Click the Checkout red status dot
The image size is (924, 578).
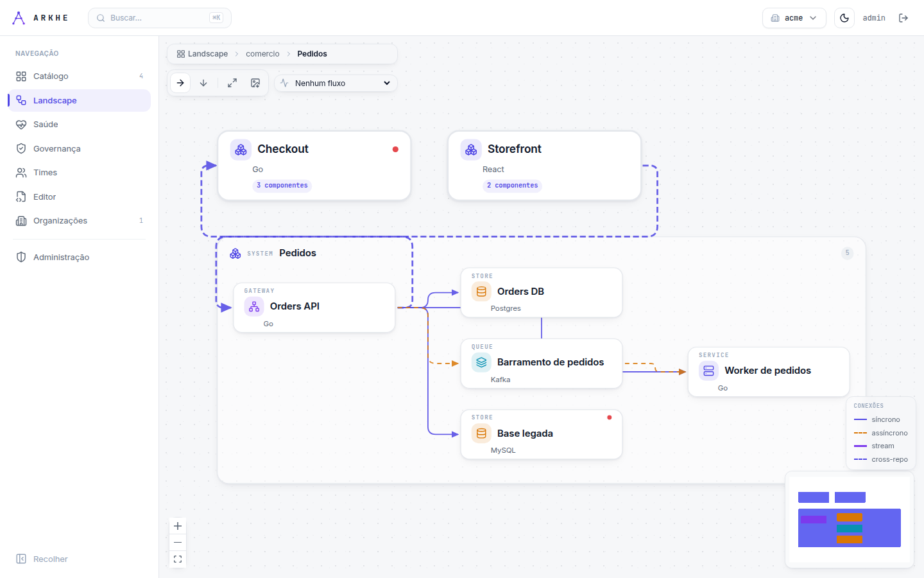click(395, 150)
